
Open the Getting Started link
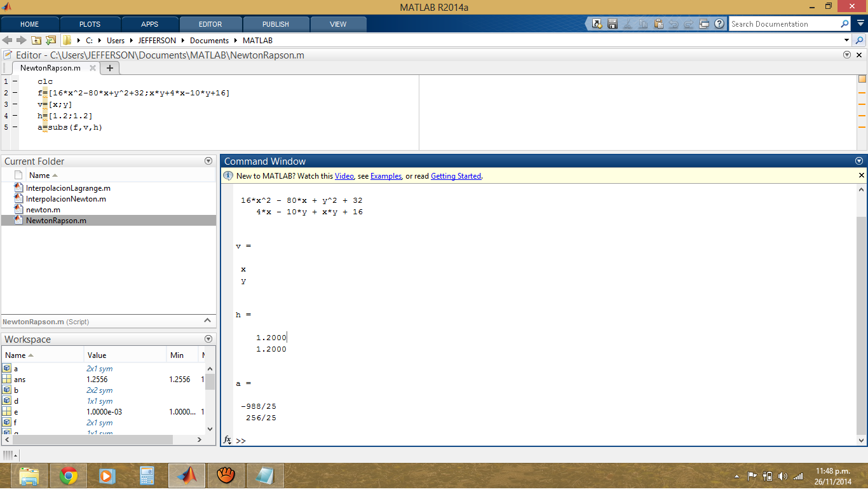(x=456, y=176)
